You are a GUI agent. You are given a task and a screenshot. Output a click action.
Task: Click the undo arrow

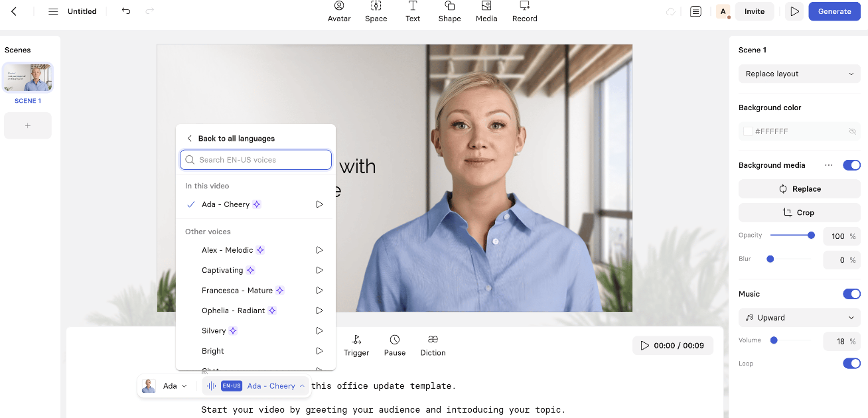click(x=126, y=11)
